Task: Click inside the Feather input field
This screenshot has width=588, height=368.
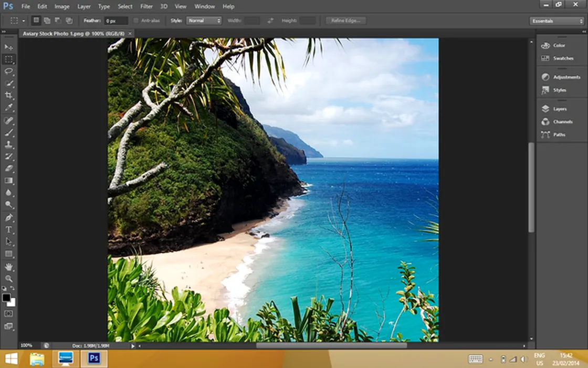Action: click(x=115, y=21)
